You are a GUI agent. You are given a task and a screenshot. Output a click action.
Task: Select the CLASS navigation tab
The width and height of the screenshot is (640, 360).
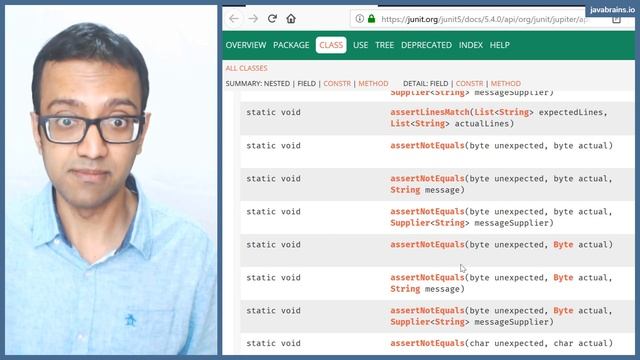click(331, 45)
